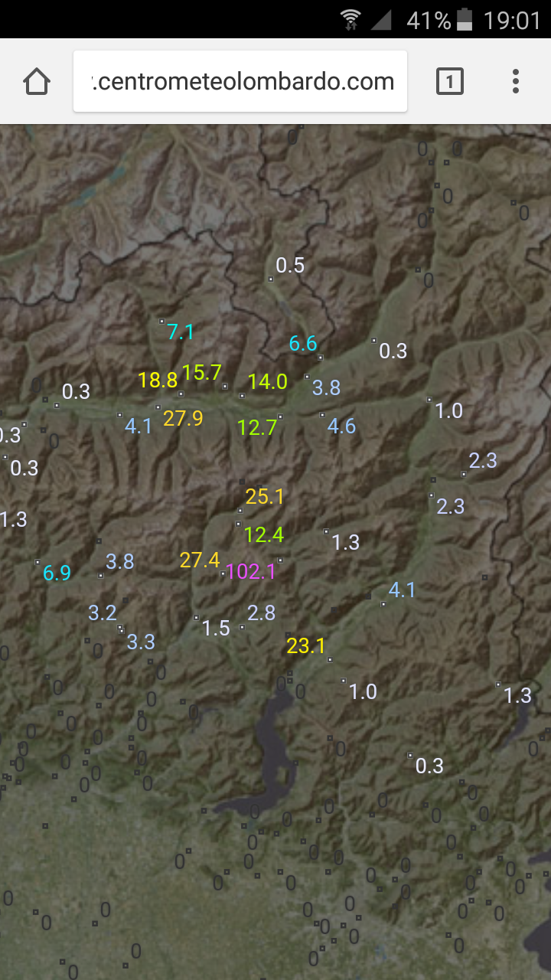Select the green 14.0 station marker
This screenshot has width=551, height=980.
tap(268, 381)
